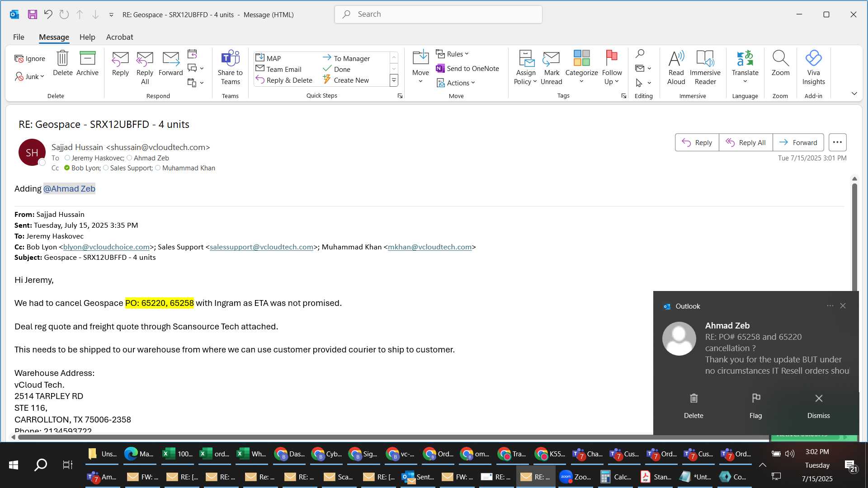Switch to the Message tab
Image resolution: width=868 pixels, height=488 pixels.
click(x=54, y=37)
